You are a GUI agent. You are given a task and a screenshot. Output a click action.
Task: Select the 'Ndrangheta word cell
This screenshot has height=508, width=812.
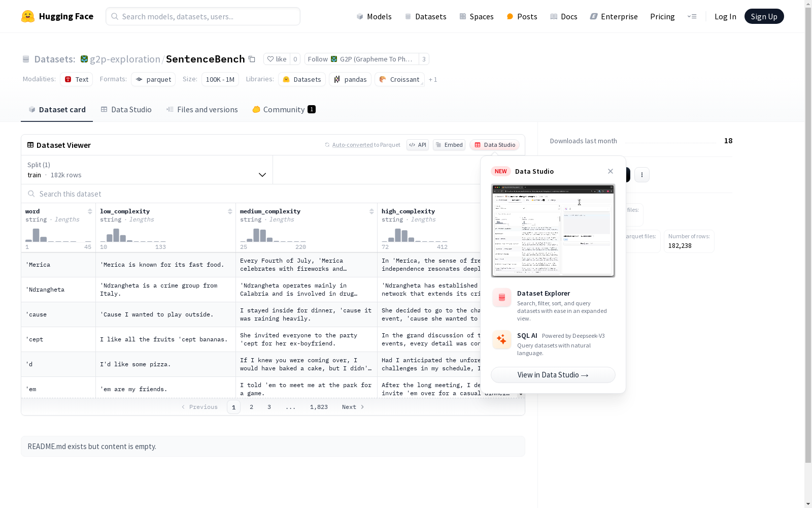point(58,290)
